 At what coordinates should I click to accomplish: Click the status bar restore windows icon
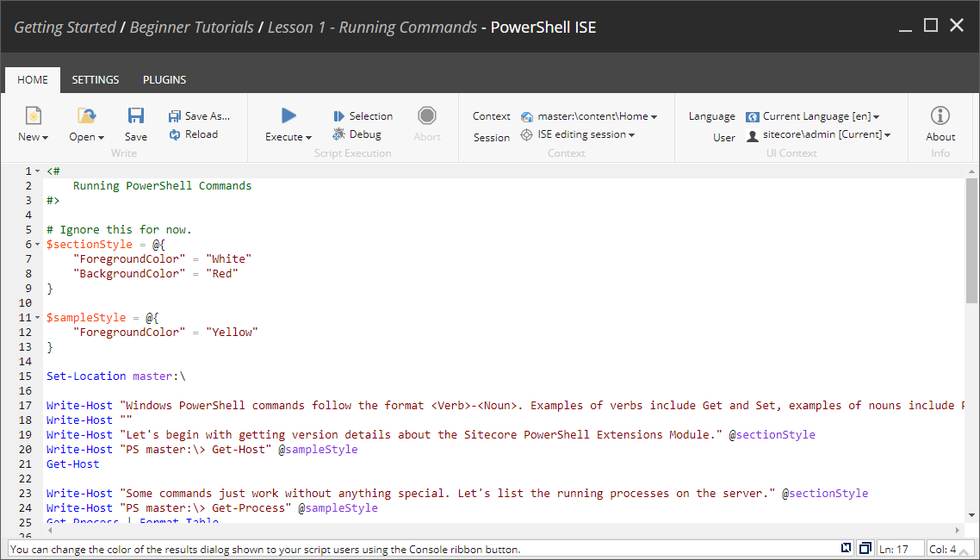[x=865, y=548]
